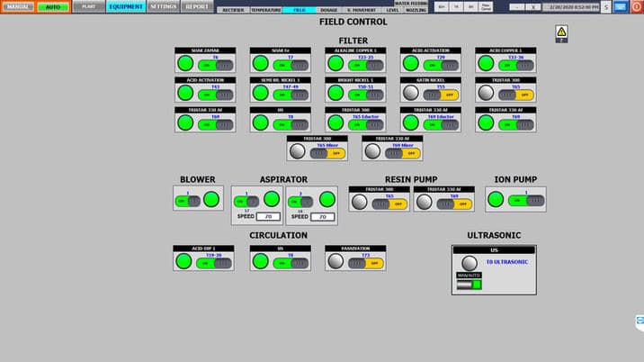The height and width of the screenshot is (362, 644).
Task: Click the ACID ACTIVATION T43 status lamp
Action: click(185, 93)
